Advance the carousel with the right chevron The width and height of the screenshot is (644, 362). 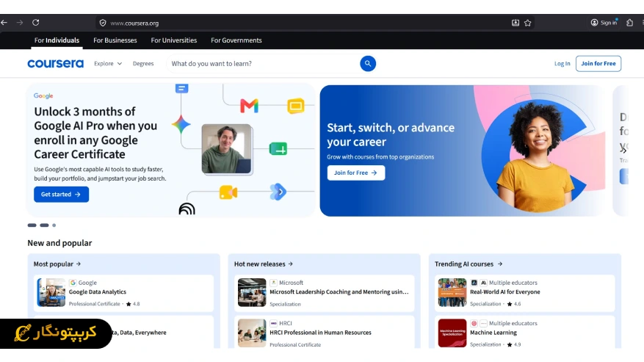pyautogui.click(x=623, y=151)
